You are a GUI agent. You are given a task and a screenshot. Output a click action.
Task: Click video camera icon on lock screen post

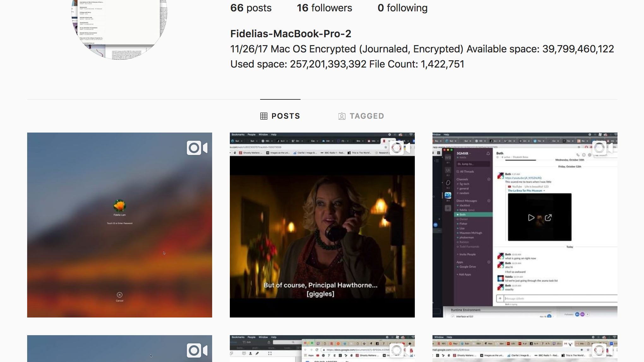[197, 148]
